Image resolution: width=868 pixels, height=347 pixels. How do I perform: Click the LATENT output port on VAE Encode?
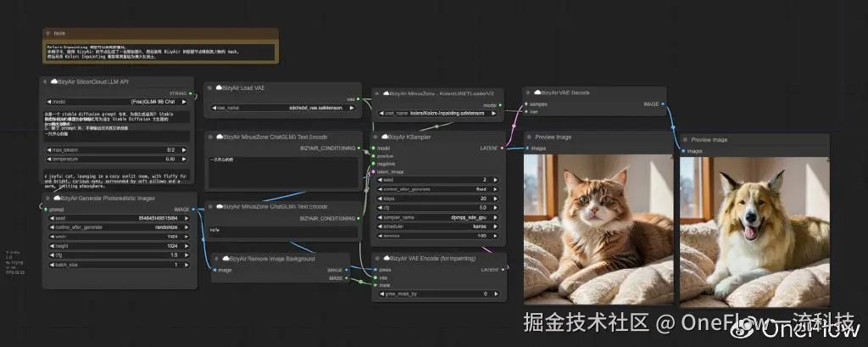pyautogui.click(x=502, y=270)
